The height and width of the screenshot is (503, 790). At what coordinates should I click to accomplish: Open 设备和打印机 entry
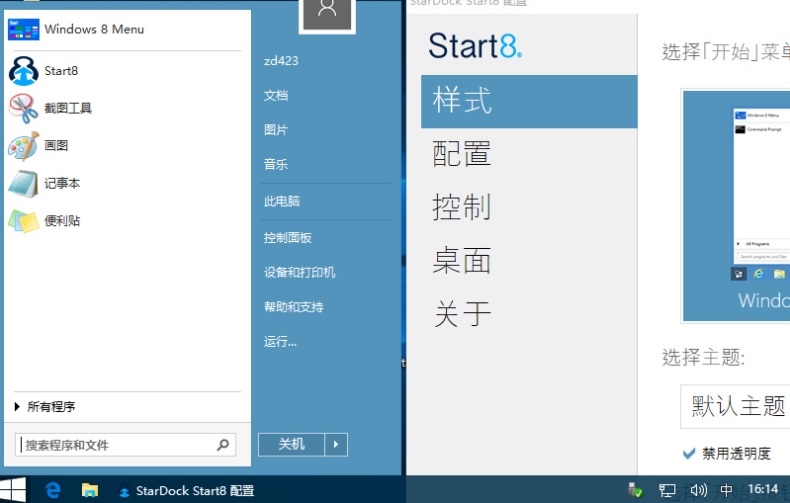pyautogui.click(x=300, y=273)
